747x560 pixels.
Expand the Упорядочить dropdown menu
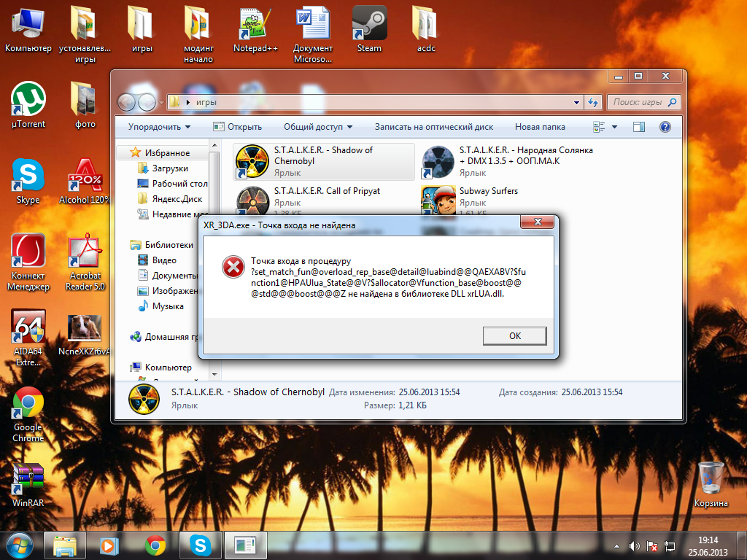coord(159,127)
